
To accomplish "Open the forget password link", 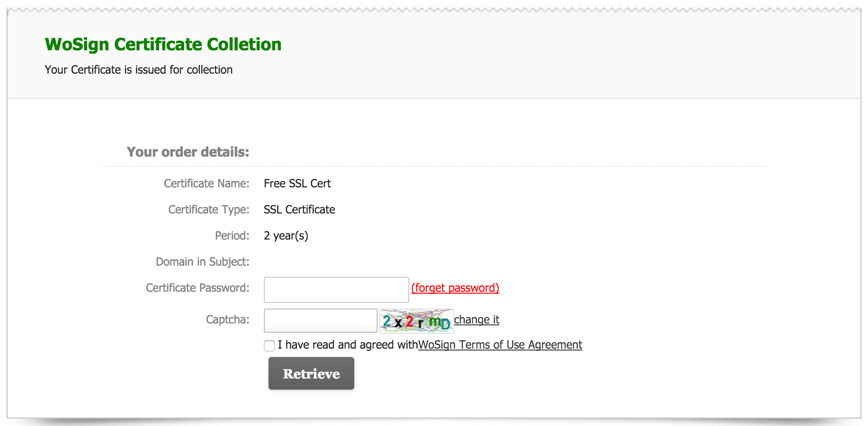I will 455,288.
